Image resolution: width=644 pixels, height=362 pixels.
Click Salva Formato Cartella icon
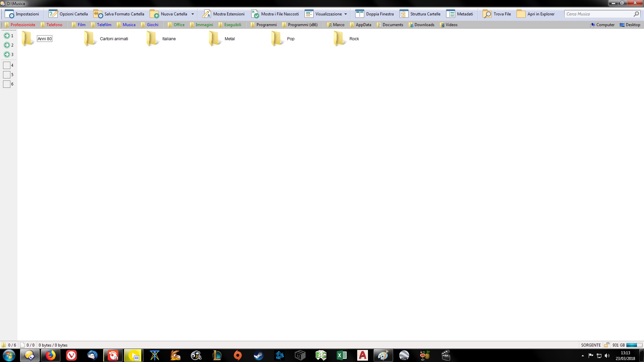[x=98, y=14]
